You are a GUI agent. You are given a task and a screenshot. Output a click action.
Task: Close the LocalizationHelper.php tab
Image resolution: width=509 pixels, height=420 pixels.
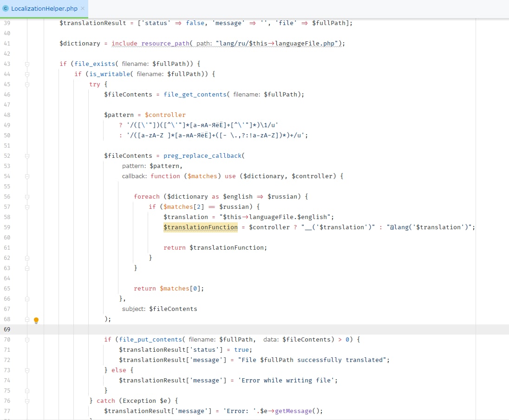83,8
